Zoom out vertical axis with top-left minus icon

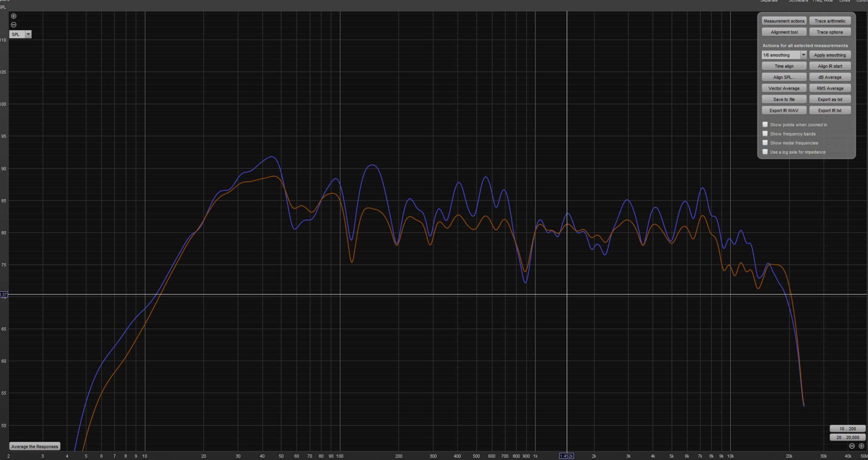tap(14, 25)
